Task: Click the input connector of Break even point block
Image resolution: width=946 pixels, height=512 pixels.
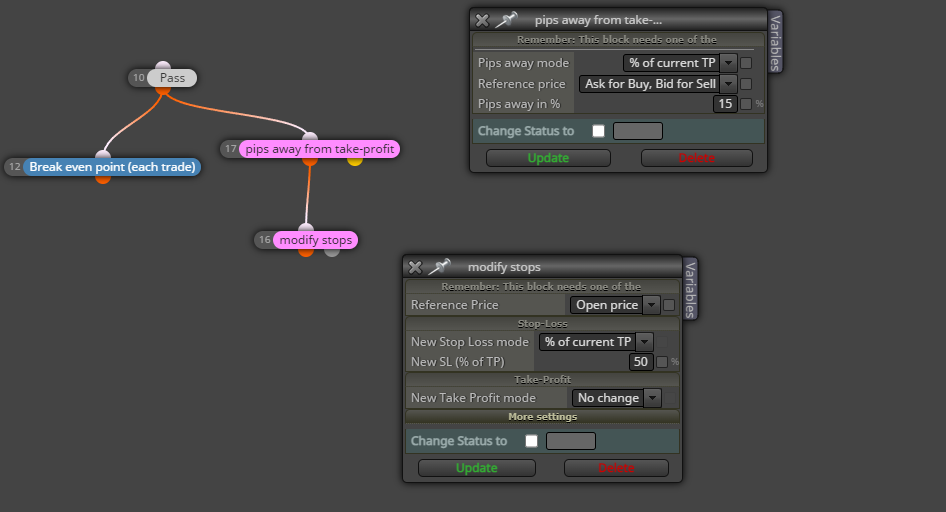Action: (x=103, y=154)
